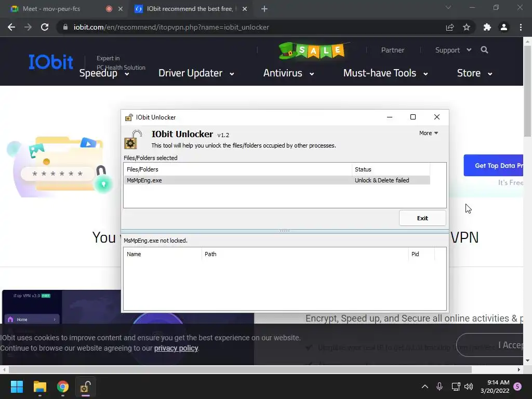Sort by Path column header

click(305, 254)
